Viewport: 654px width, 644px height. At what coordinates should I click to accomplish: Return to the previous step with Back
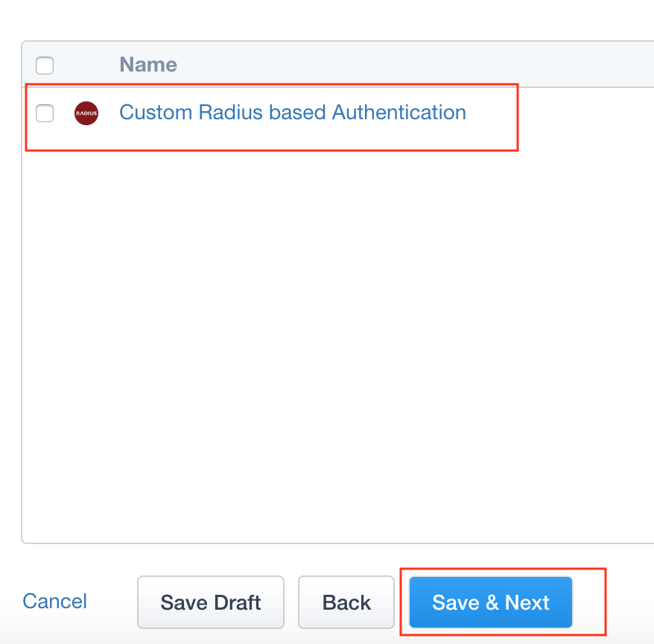tap(346, 602)
